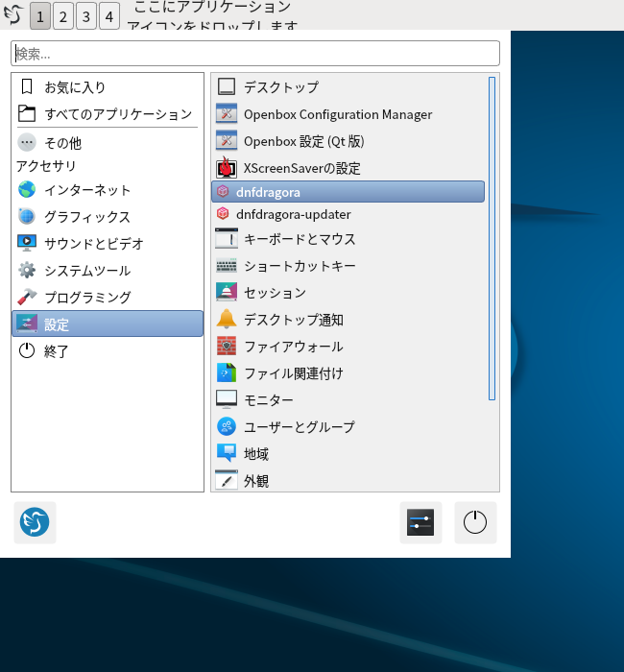Open デスクトップ通知 bell icon
This screenshot has height=672, width=624.
coord(227,320)
